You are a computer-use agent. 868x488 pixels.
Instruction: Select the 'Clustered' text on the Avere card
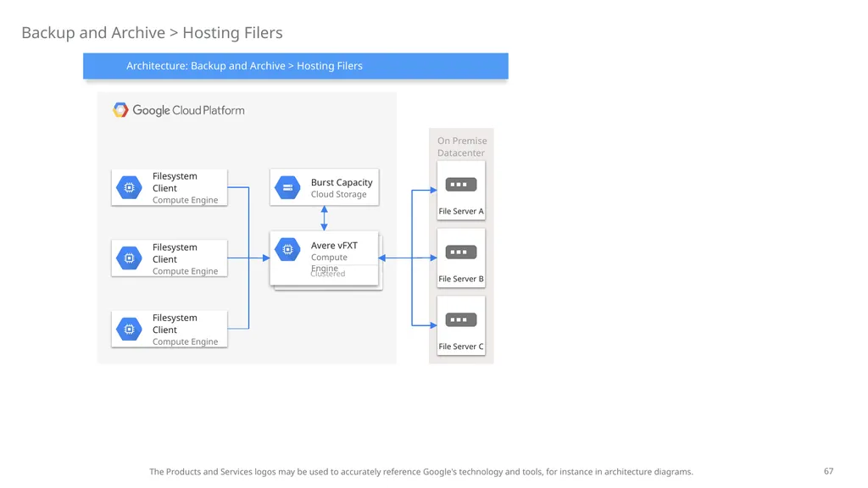(x=328, y=274)
